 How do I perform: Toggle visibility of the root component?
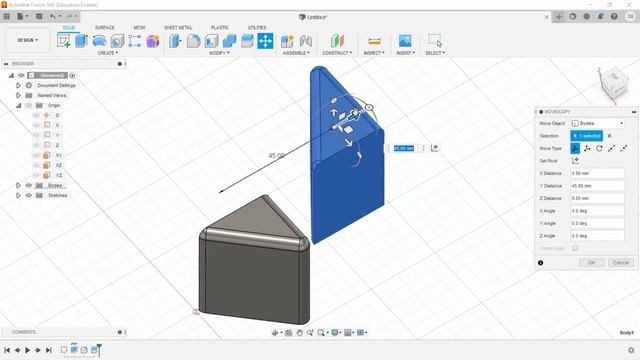tap(21, 76)
